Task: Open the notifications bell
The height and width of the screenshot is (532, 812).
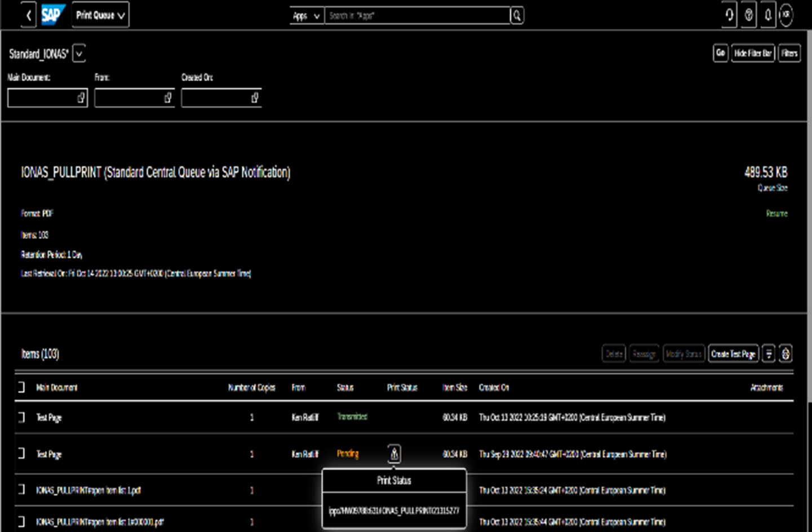Action: [767, 15]
